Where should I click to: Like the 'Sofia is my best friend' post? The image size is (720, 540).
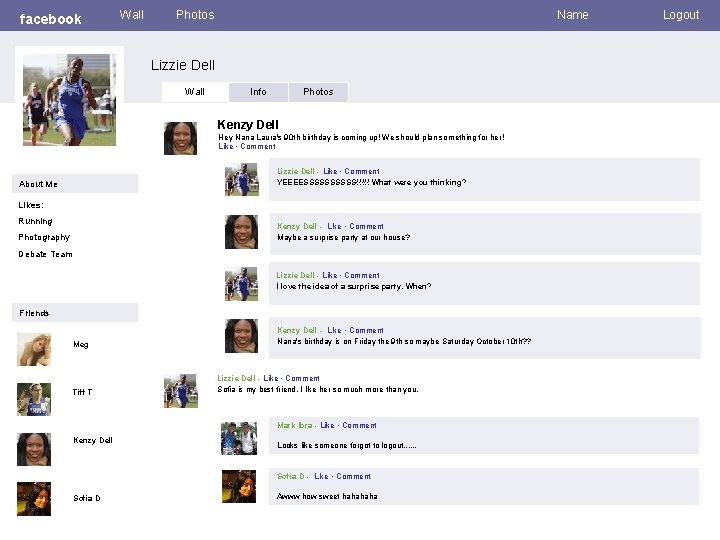270,378
